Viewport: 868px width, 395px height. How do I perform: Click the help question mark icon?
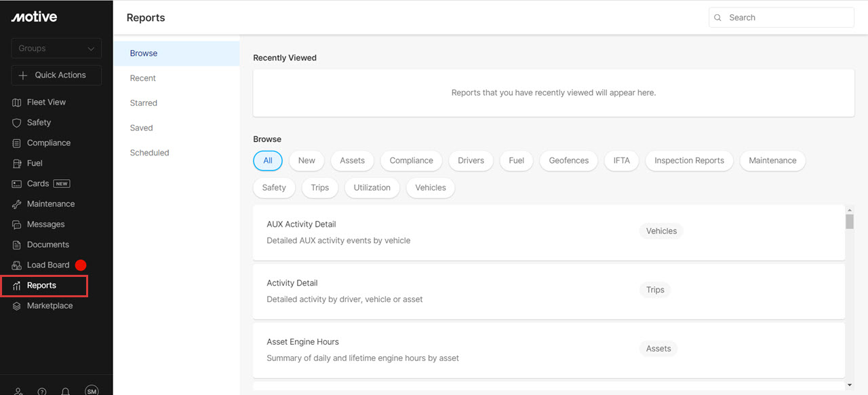(42, 391)
